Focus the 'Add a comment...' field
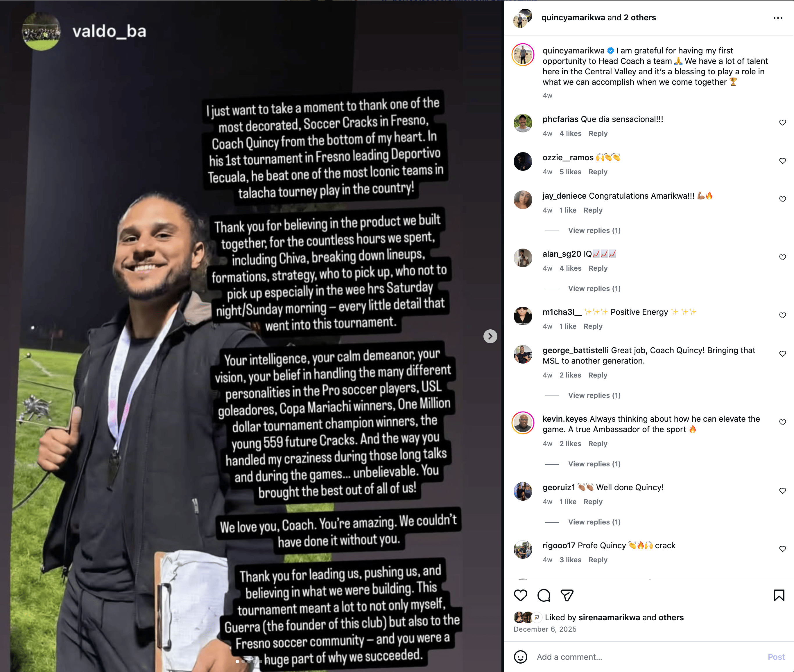Image resolution: width=794 pixels, height=672 pixels. [x=648, y=657]
